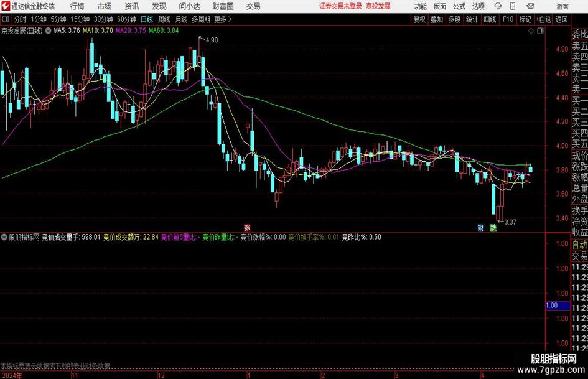Open the 问小达 menu
The width and height of the screenshot is (588, 379).
189,6
